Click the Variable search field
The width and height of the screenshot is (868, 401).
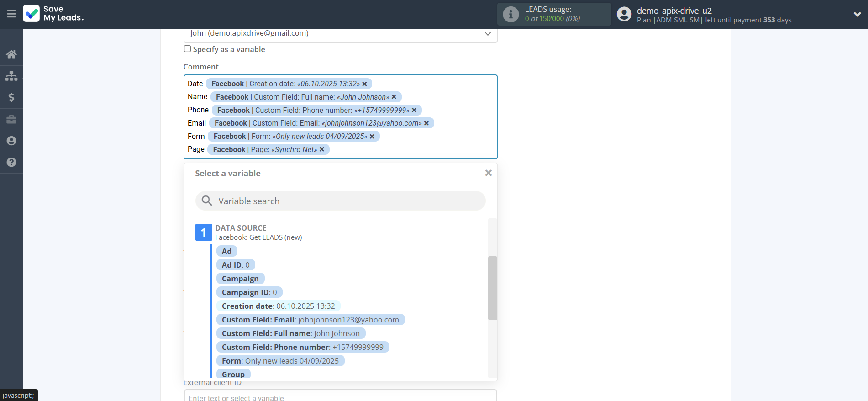[x=340, y=201]
